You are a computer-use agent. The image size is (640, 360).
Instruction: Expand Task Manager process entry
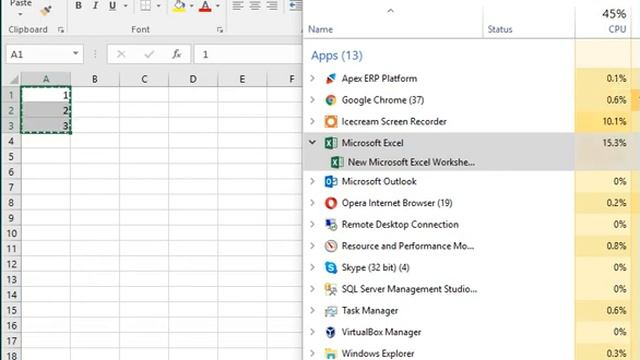tap(313, 310)
